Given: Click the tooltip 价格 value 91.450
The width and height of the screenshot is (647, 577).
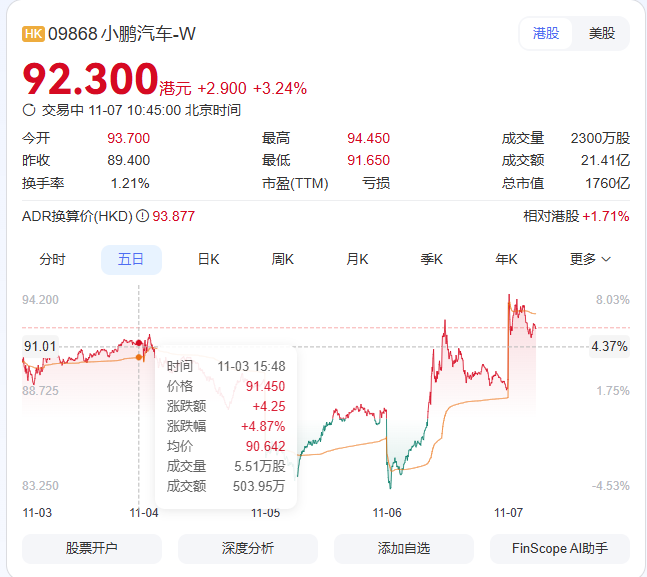Looking at the screenshot, I should click(x=265, y=386).
